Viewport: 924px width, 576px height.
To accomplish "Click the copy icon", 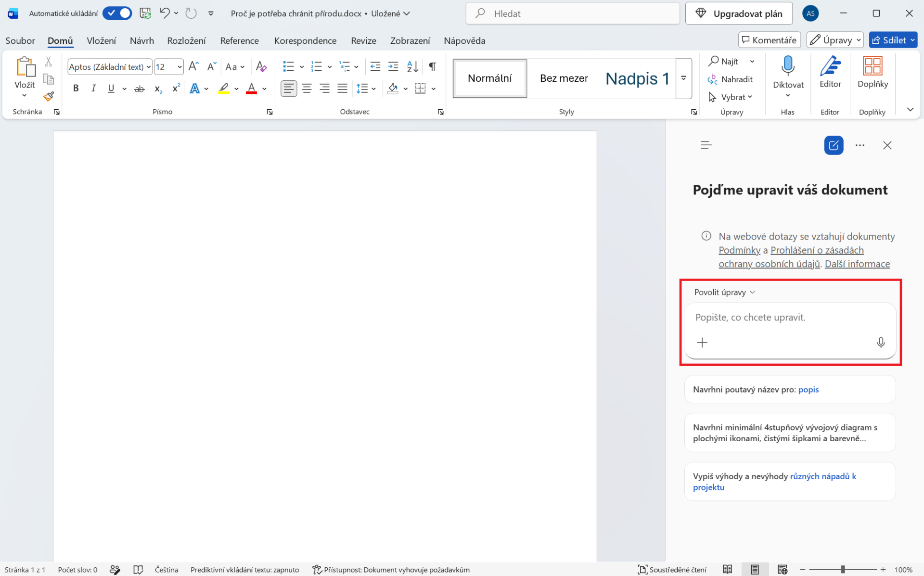I will coord(48,79).
